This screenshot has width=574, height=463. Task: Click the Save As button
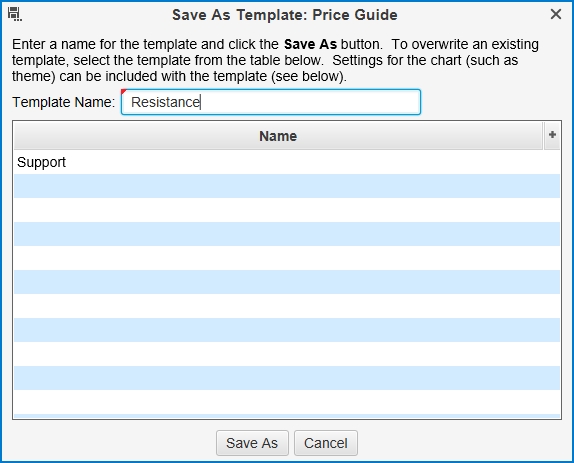pos(252,443)
